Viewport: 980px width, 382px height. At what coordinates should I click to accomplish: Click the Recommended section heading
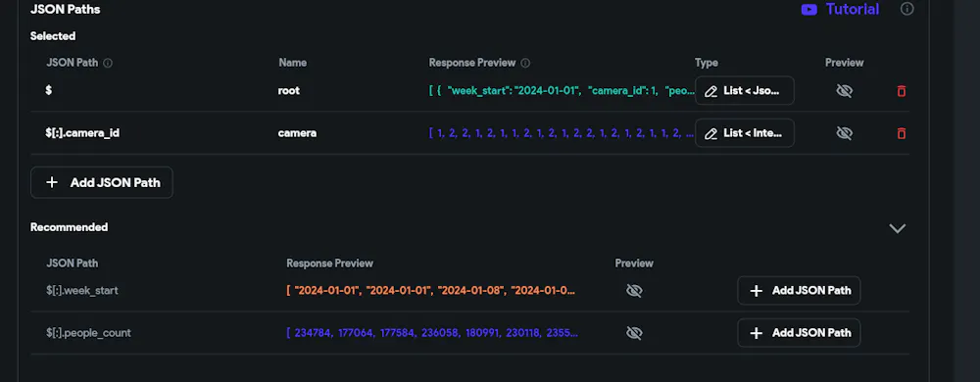tap(70, 227)
